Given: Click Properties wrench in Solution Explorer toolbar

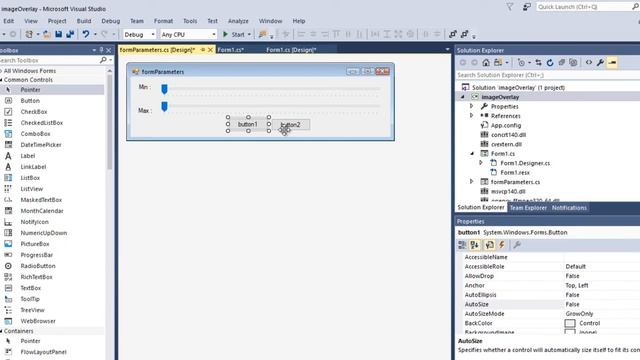Looking at the screenshot, I should point(600,62).
